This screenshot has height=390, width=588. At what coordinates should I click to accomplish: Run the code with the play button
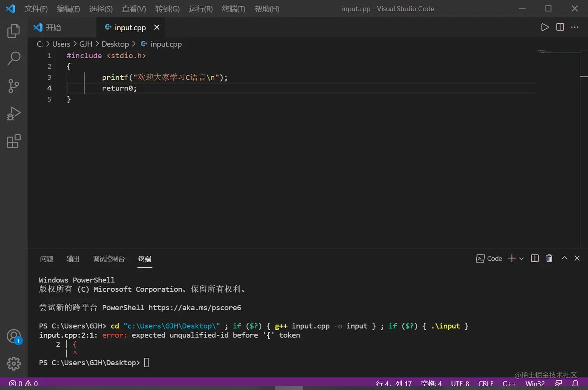click(x=545, y=27)
